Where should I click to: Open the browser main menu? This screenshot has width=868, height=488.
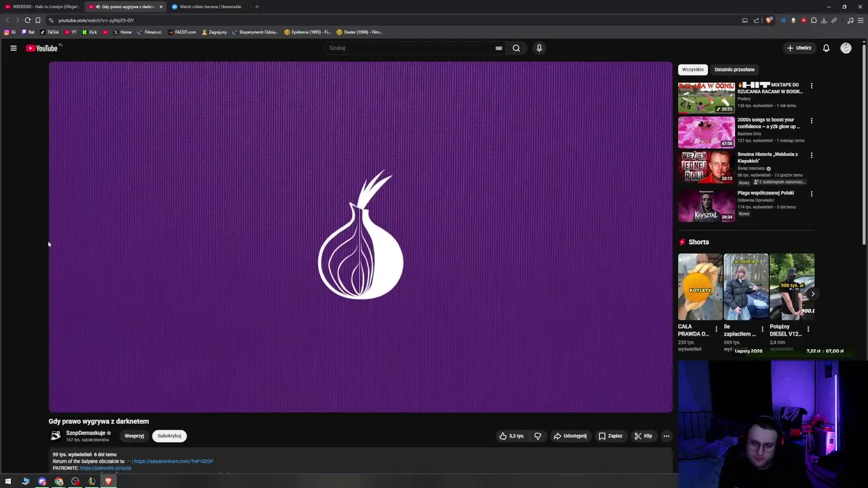point(861,20)
